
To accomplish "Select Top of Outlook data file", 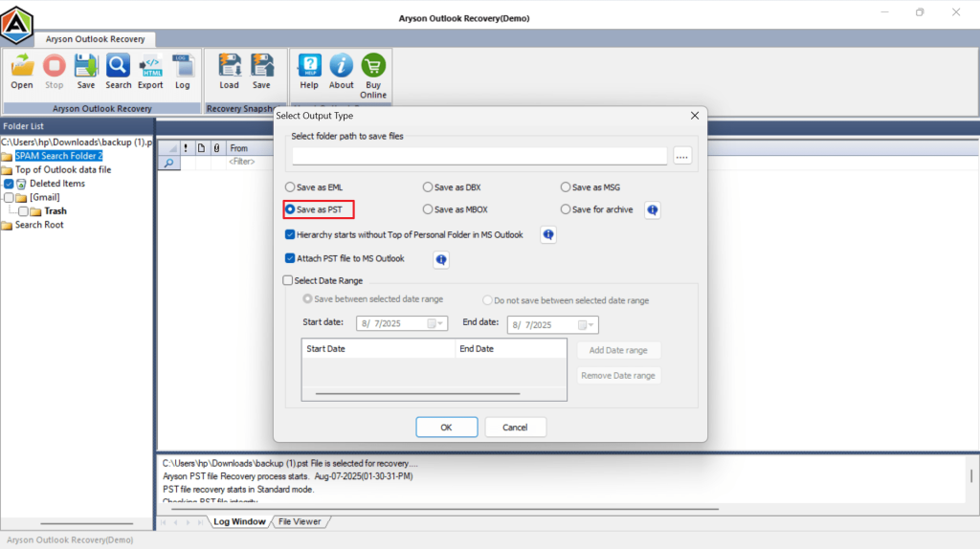I will tap(63, 170).
